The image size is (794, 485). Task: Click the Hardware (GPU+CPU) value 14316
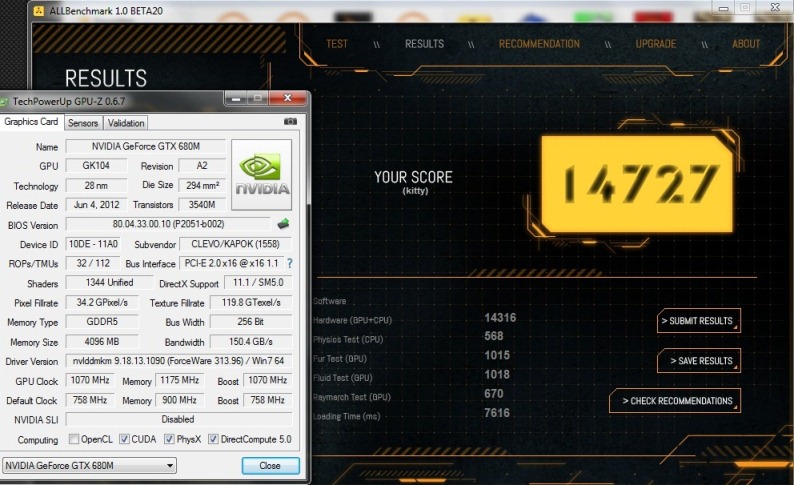[x=500, y=318]
